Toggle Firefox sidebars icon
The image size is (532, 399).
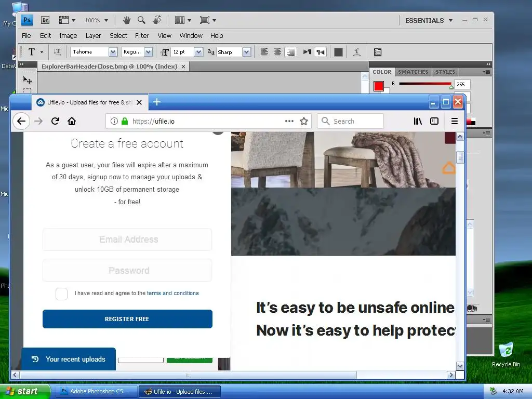click(434, 121)
